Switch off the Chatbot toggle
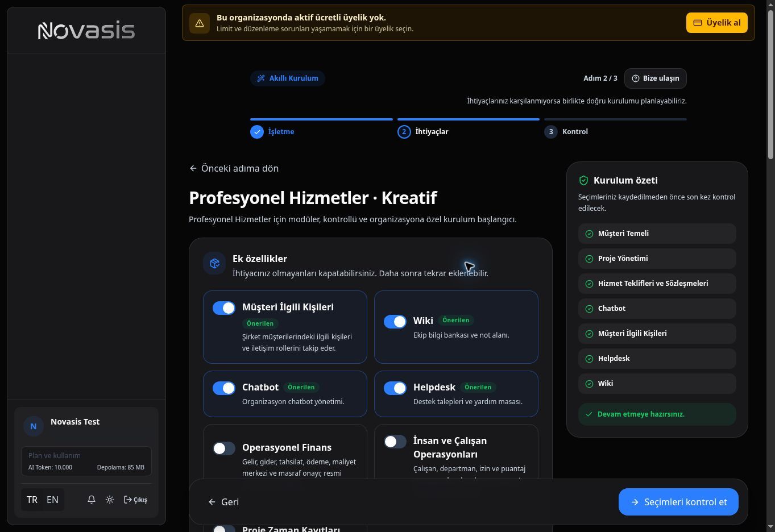Viewport: 775px width, 532px height. (x=224, y=388)
